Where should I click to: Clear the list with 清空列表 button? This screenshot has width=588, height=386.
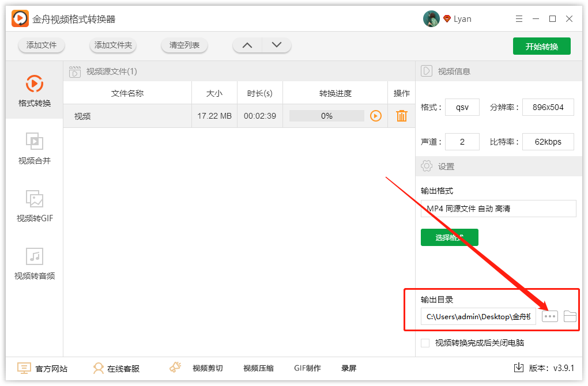pos(184,45)
